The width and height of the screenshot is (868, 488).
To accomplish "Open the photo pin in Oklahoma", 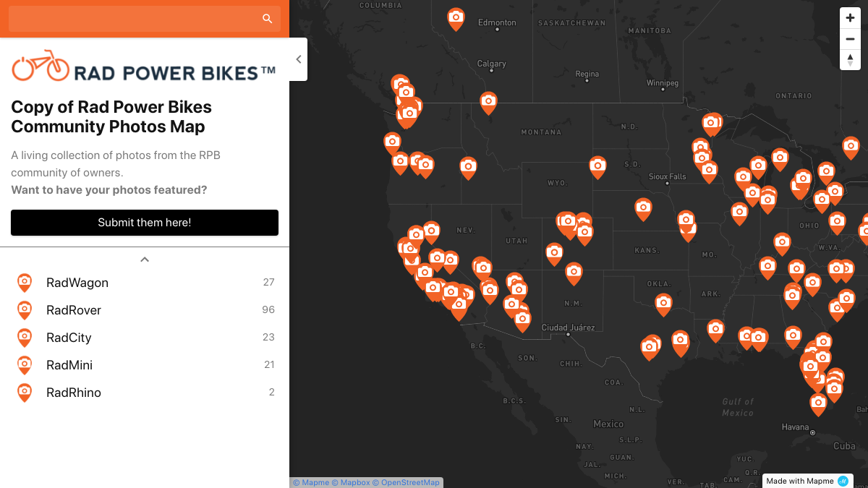I will pos(664,304).
